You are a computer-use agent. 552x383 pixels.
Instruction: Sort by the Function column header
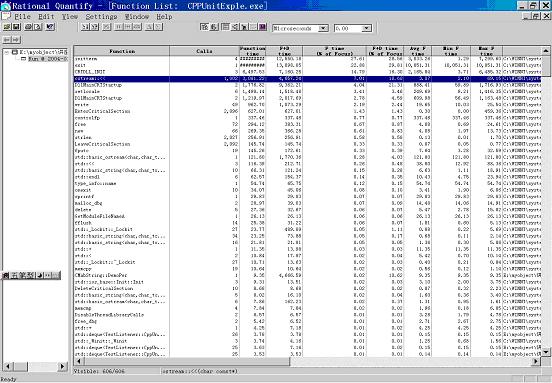coord(122,51)
